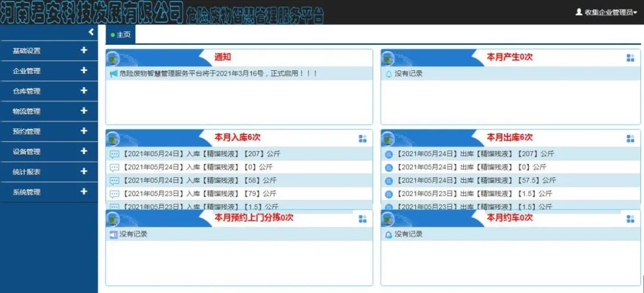Screen dimensions: 644x293
Task: Click round icon of 出库 【207】公斤 row
Action: click(389, 155)
